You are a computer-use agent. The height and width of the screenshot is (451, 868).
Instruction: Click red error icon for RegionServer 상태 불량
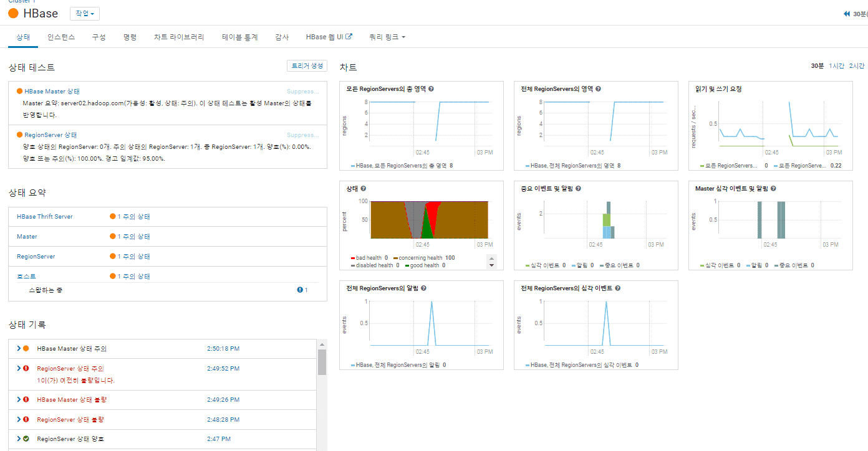pyautogui.click(x=26, y=420)
